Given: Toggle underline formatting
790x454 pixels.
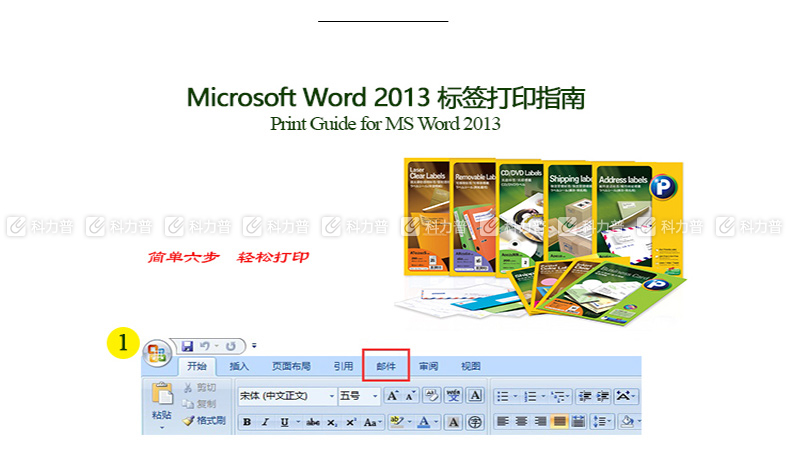Looking at the screenshot, I should pos(284,422).
